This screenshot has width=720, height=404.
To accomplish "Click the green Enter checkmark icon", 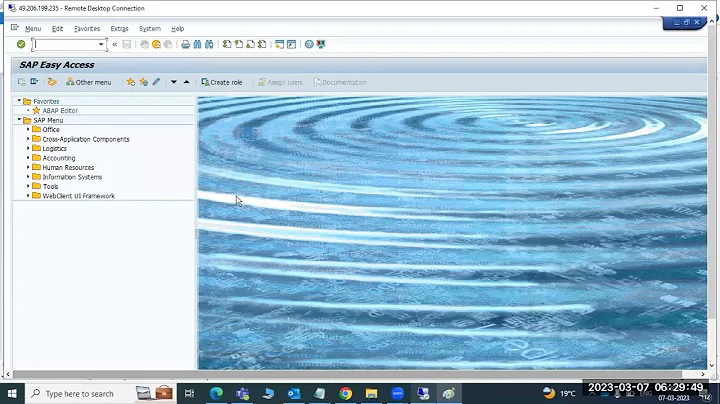I will [21, 44].
